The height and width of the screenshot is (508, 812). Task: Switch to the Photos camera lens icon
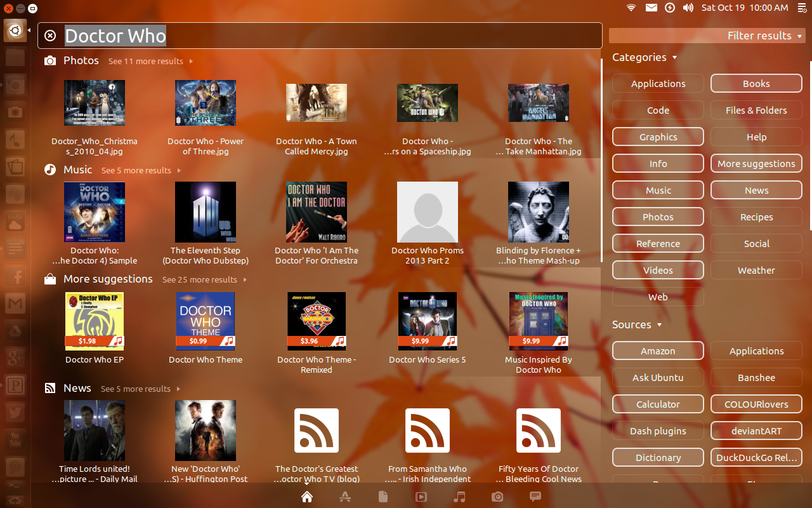point(498,497)
